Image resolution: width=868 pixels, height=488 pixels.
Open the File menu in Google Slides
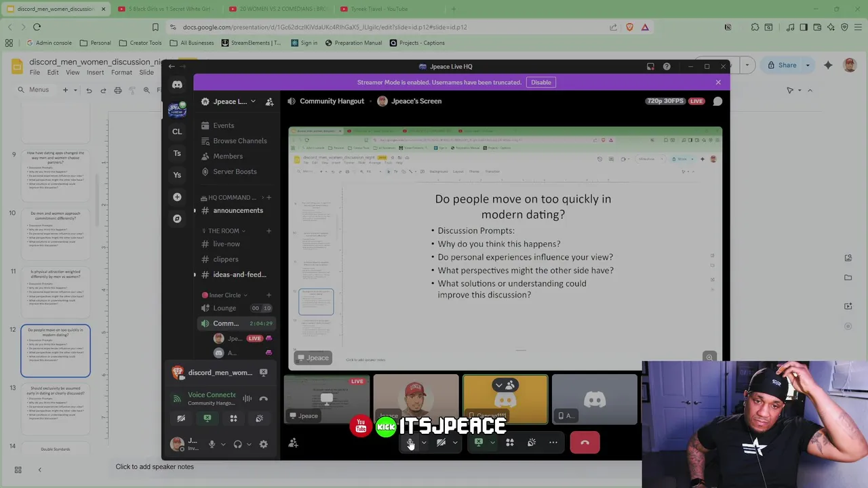tap(35, 73)
